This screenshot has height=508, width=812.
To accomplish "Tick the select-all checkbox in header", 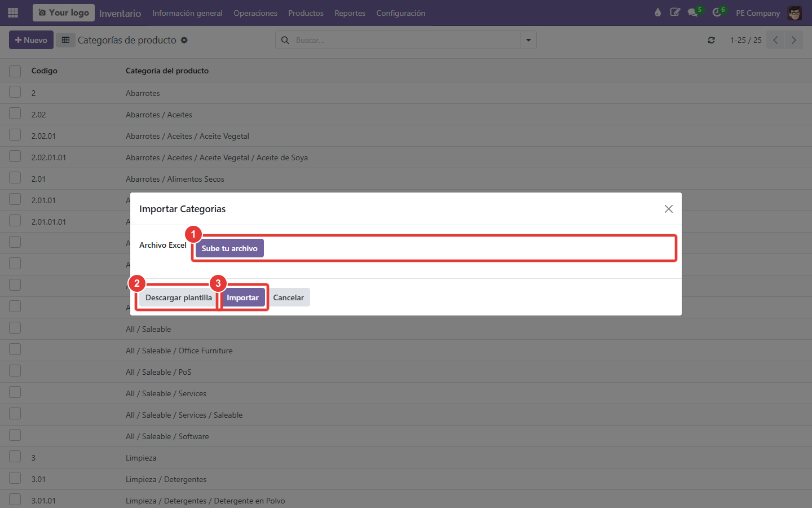I will pos(15,71).
